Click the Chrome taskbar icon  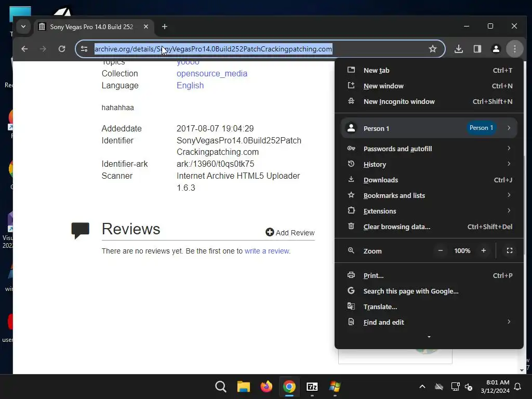289,387
